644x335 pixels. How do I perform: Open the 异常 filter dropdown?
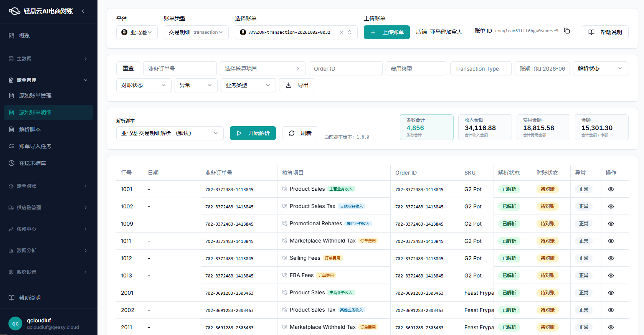click(196, 85)
